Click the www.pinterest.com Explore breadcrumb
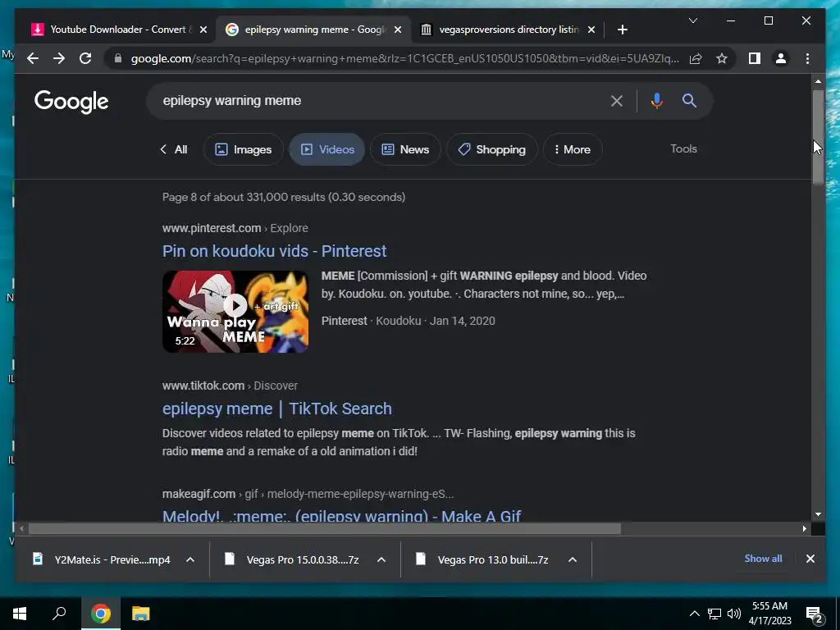 (235, 228)
